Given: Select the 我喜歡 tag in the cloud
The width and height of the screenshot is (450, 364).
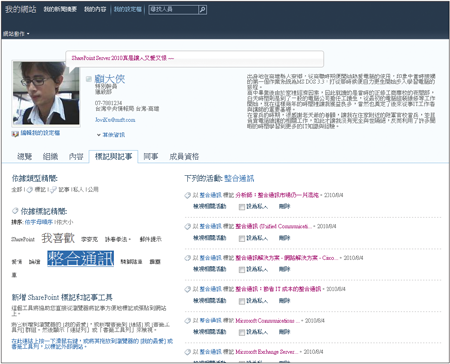Looking at the screenshot, I should click(x=58, y=238).
